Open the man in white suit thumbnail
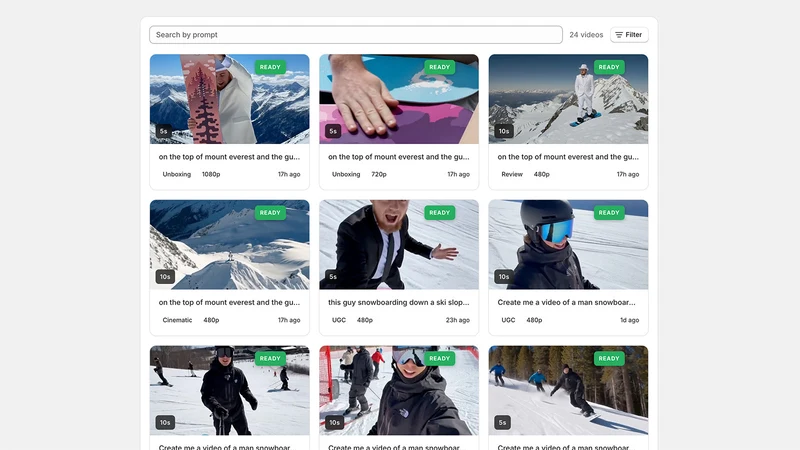Screen dimensions: 800x450 [x=568, y=99]
